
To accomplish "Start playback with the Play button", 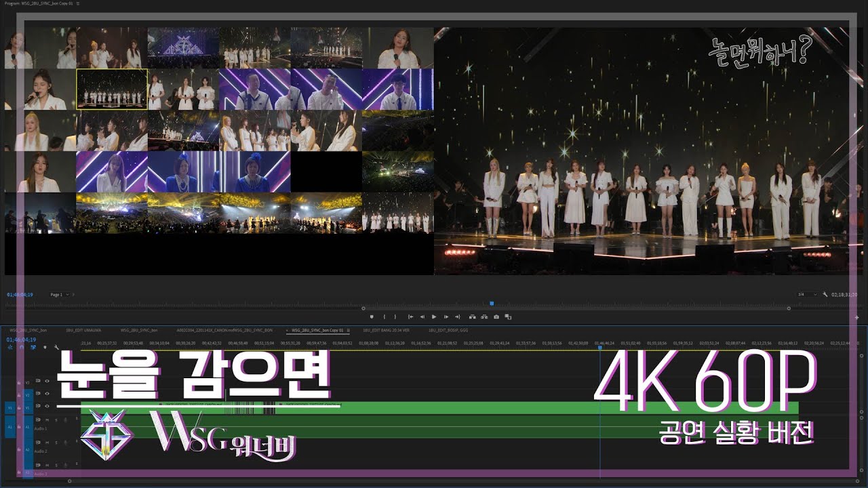I will 434,317.
